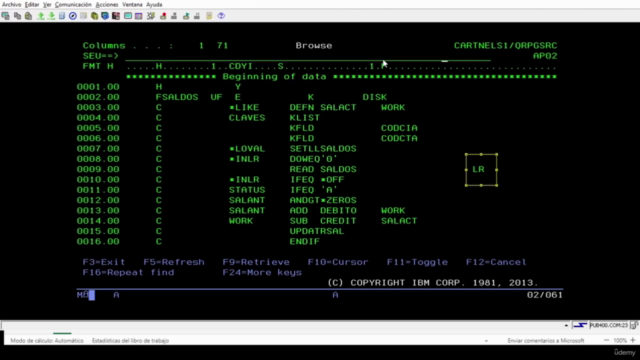
Task: Open the Acciones menu
Action: coord(107,4)
